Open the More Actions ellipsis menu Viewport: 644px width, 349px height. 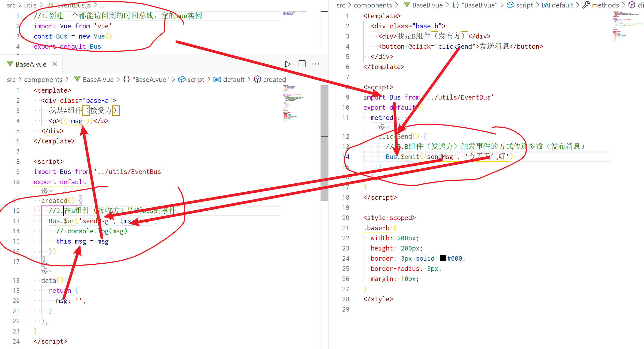[x=316, y=64]
